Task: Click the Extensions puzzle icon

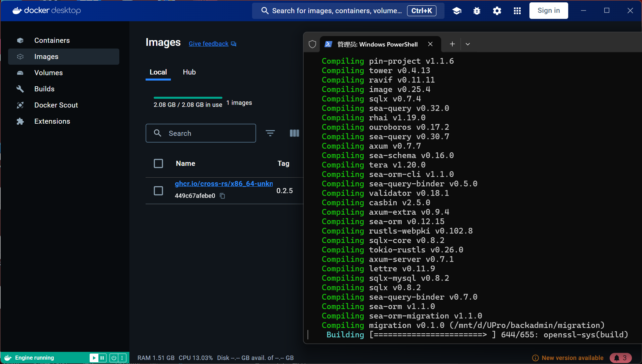Action: (20, 121)
